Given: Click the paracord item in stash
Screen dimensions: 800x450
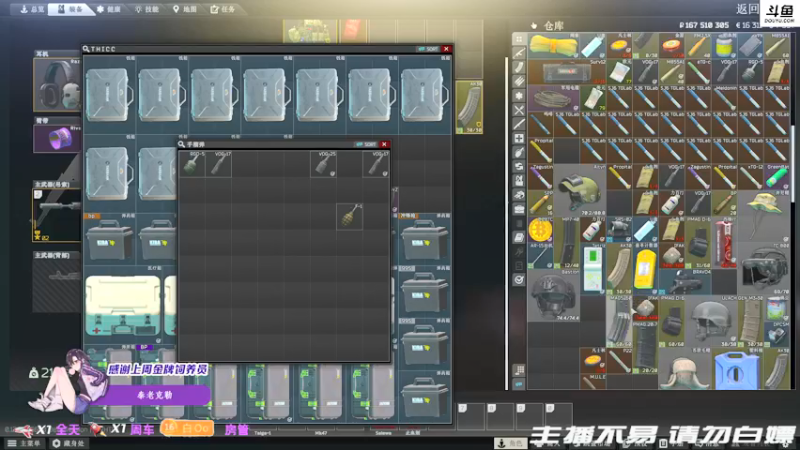Looking at the screenshot, I should click(554, 46).
